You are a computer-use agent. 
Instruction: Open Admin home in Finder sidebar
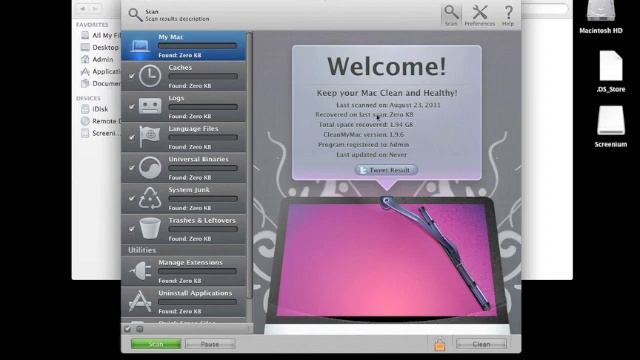click(97, 59)
